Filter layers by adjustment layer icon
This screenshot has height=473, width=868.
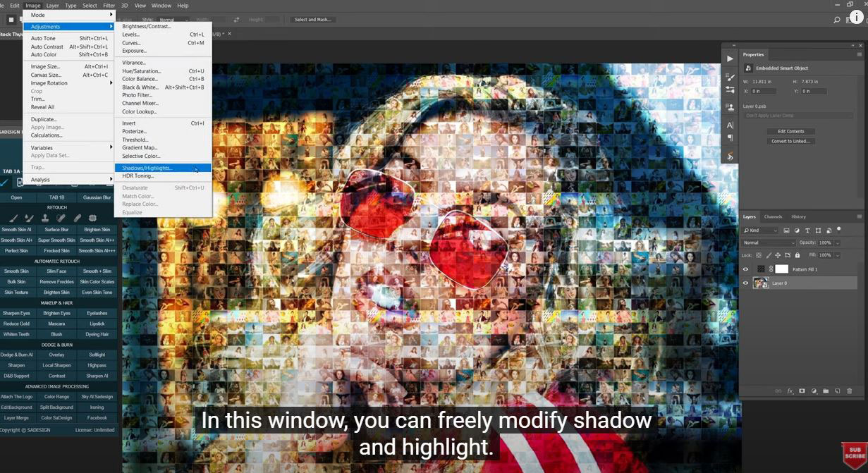[797, 231]
